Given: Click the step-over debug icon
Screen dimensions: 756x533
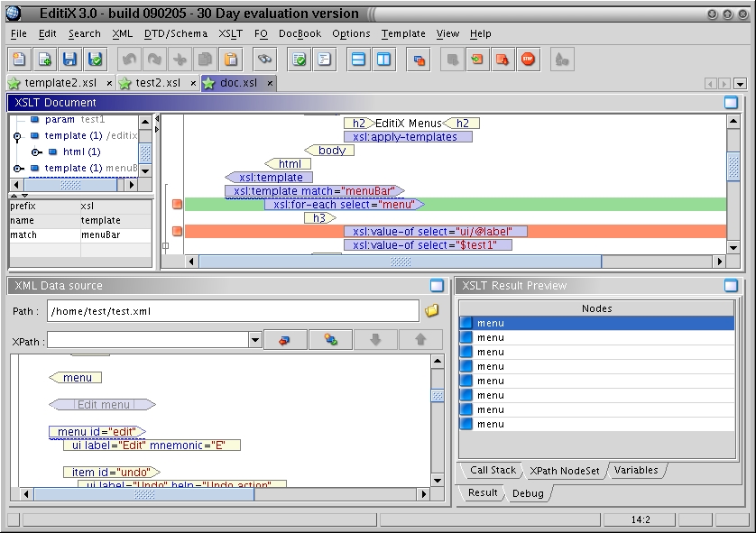Looking at the screenshot, I should [x=502, y=60].
